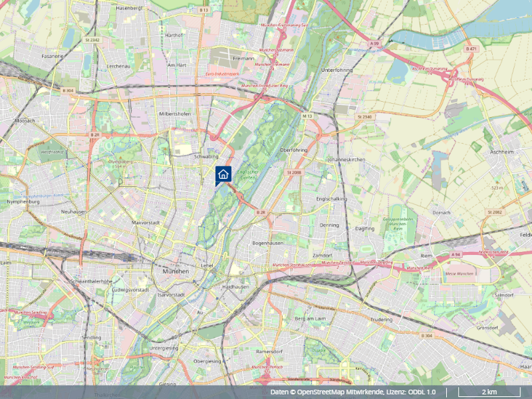
Task: Click the A 99 motorway shield
Action: point(374,44)
